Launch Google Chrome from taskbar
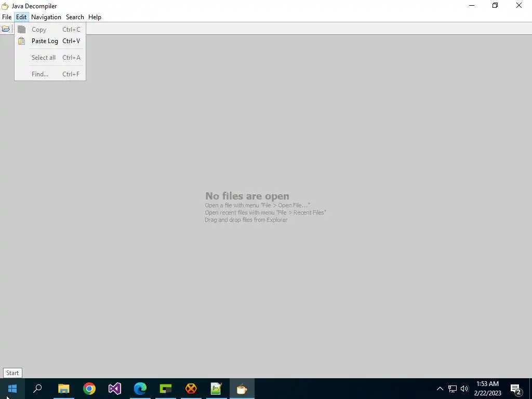This screenshot has height=399, width=532. point(89,389)
